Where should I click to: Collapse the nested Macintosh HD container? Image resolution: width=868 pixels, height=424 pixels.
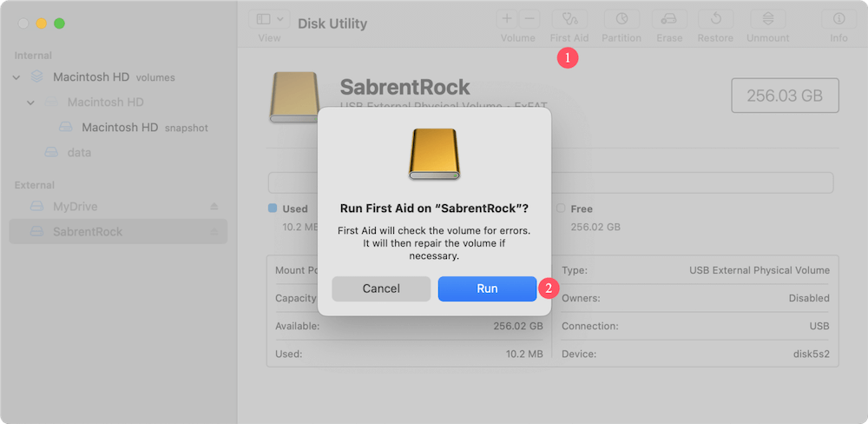click(30, 103)
